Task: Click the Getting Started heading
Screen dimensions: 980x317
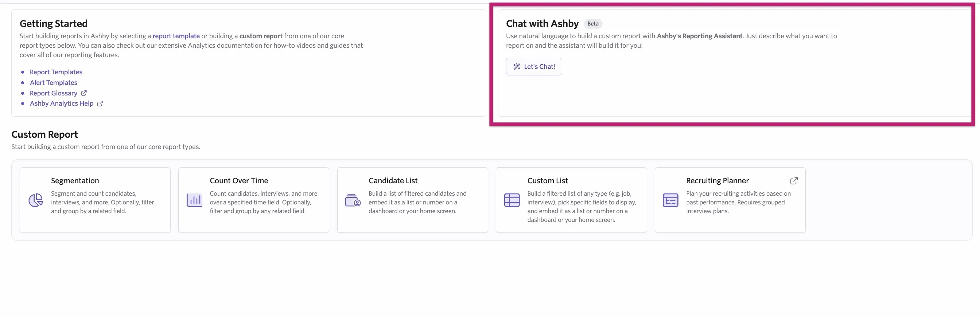Action: click(x=54, y=24)
